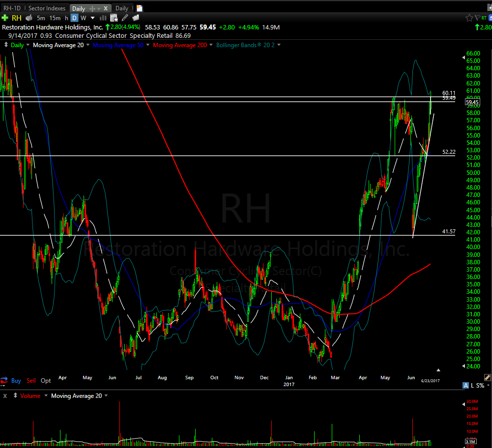
Task: Click the bar chart type icon
Action: (x=103, y=18)
